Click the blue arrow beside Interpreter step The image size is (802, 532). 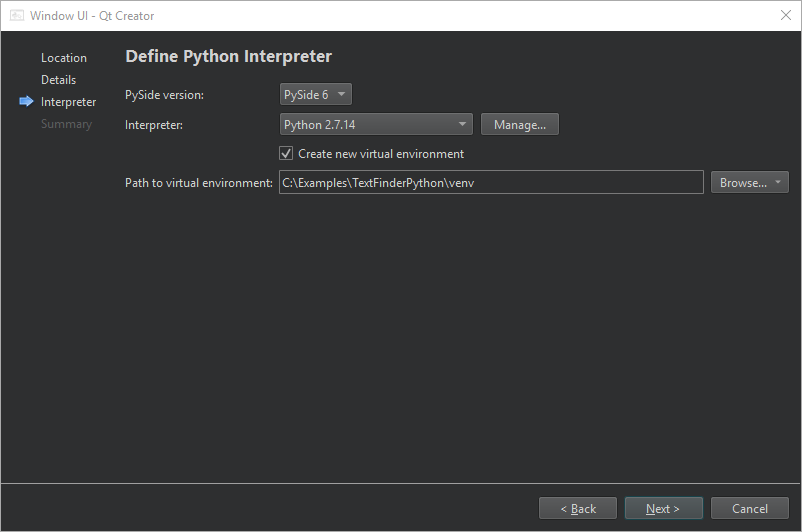click(26, 102)
